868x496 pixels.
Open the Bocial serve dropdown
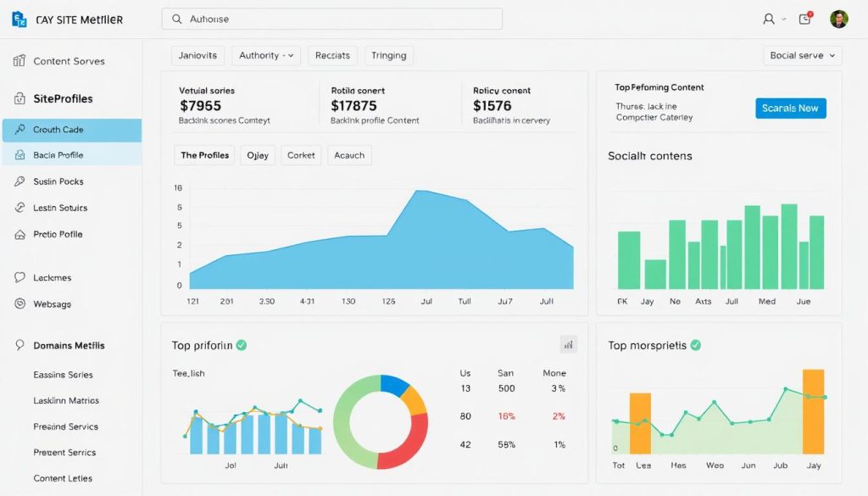pyautogui.click(x=801, y=55)
